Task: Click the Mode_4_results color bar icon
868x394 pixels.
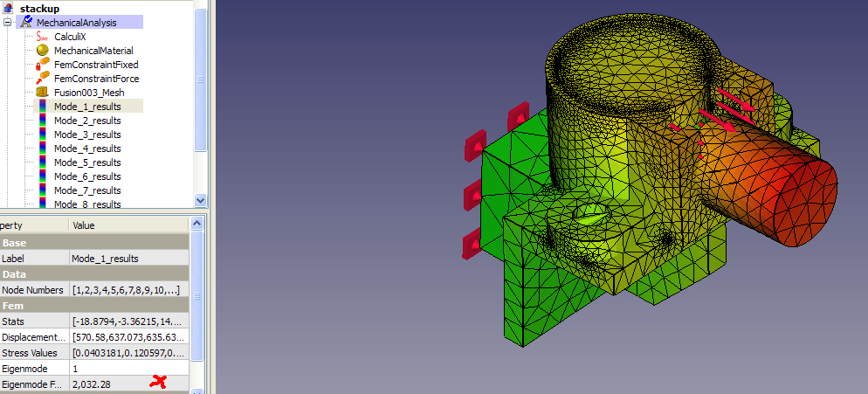Action: point(42,149)
